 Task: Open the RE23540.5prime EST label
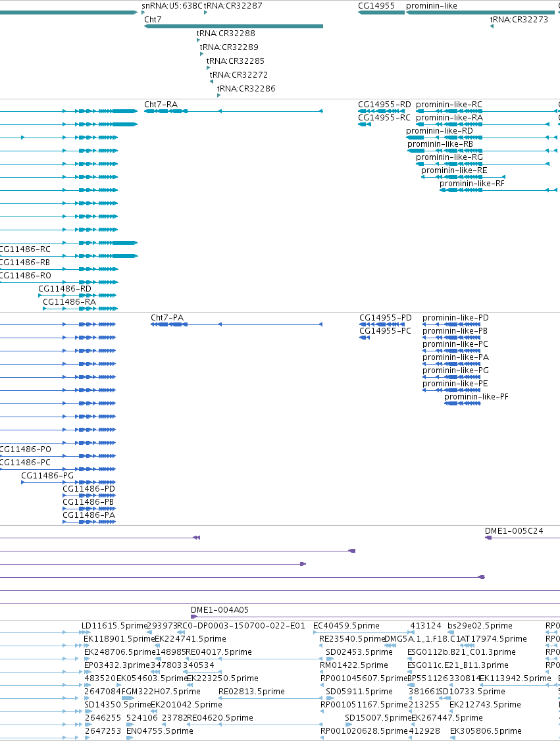pyautogui.click(x=352, y=639)
